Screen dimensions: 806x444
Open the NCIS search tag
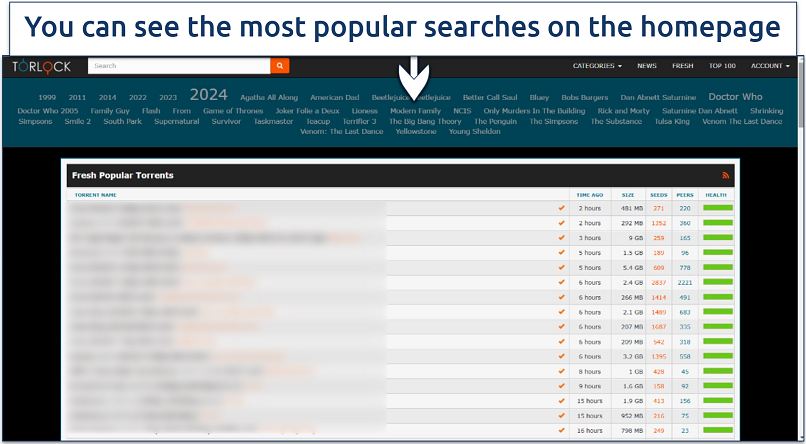point(462,110)
